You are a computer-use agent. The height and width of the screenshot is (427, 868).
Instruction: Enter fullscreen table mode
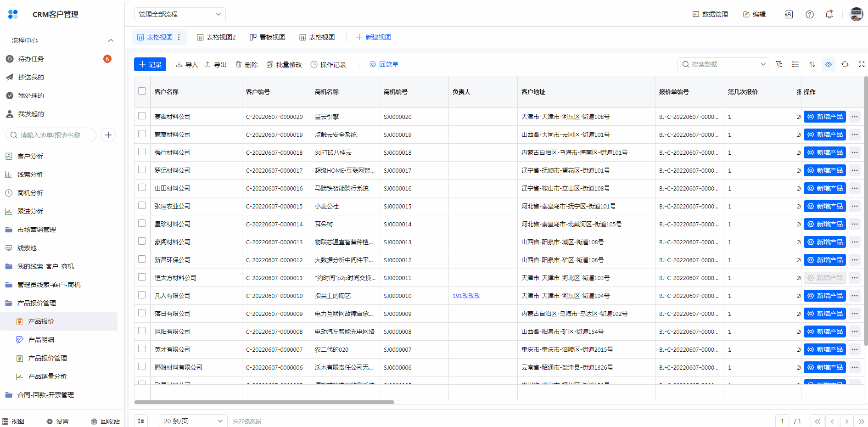click(861, 64)
